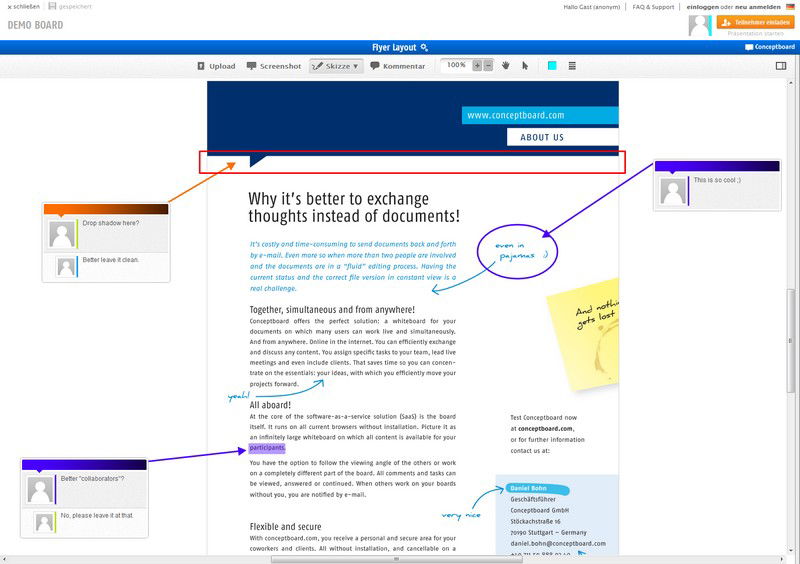Click the handwritten 'very nice' sketch note

tap(461, 516)
